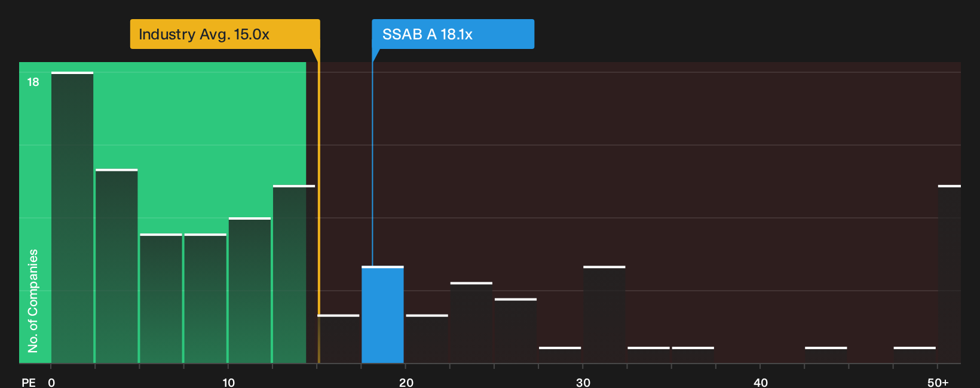Select the tallest bar starting at PE 0

click(x=72, y=217)
